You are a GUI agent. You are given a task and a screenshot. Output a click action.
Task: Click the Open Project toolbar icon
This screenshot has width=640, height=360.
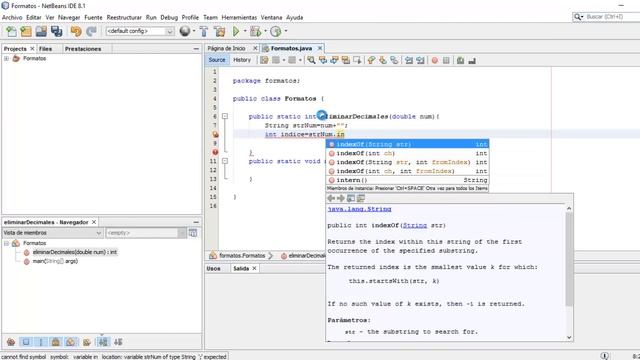pyautogui.click(x=41, y=31)
